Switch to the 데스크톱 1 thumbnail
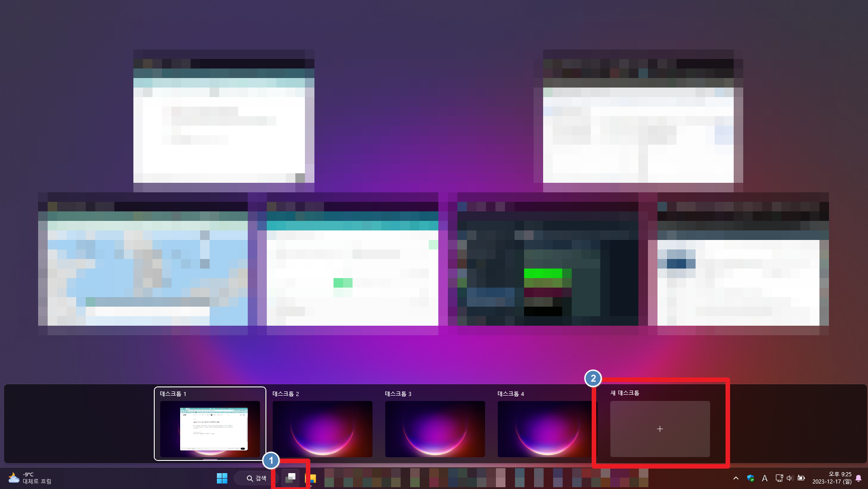The image size is (868, 489). 210,424
